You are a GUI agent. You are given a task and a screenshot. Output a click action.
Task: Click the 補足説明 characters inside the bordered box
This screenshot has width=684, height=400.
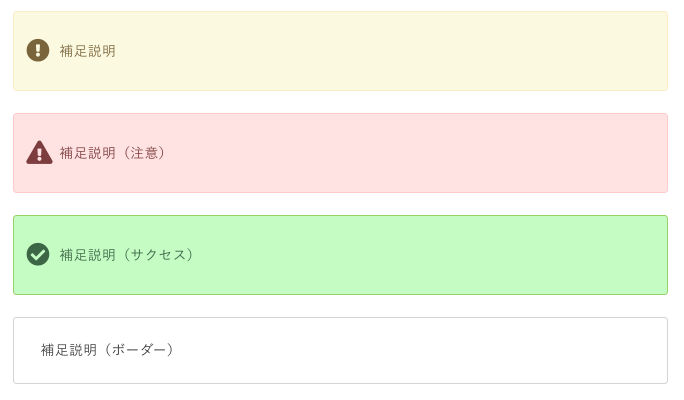[x=69, y=350]
